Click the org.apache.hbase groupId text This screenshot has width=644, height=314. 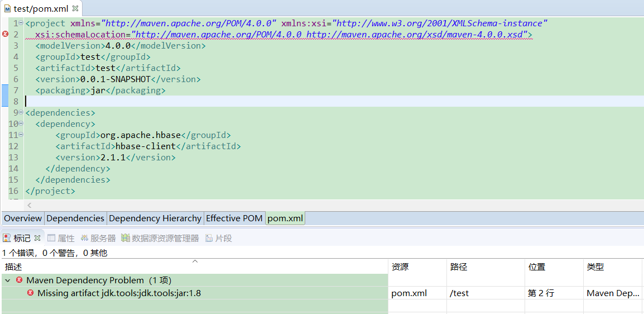(141, 135)
